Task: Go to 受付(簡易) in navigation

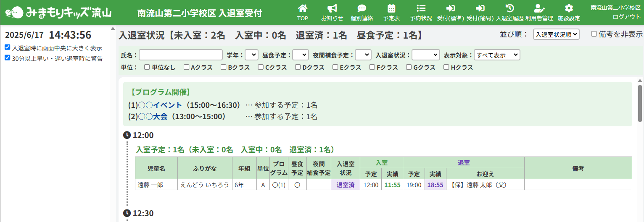Action: [480, 12]
